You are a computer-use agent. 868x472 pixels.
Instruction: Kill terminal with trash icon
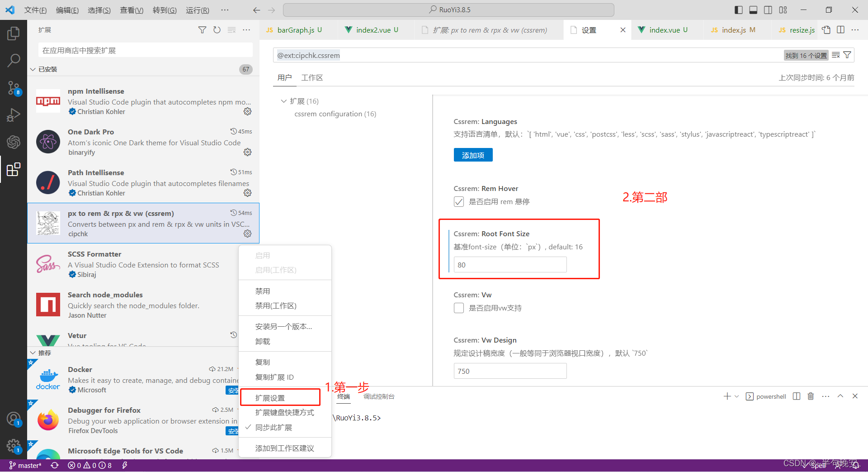pyautogui.click(x=811, y=396)
